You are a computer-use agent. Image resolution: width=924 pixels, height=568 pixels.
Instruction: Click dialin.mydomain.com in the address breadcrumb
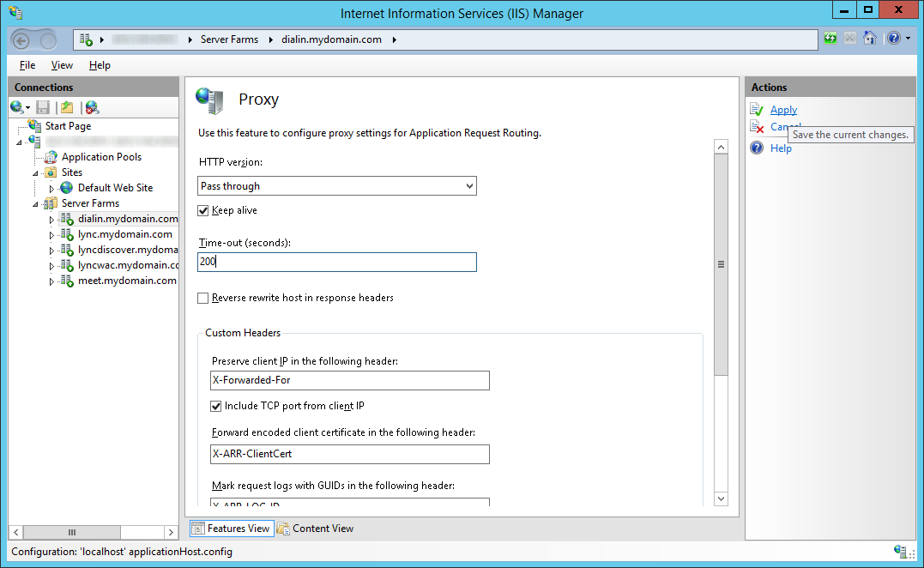click(x=331, y=39)
